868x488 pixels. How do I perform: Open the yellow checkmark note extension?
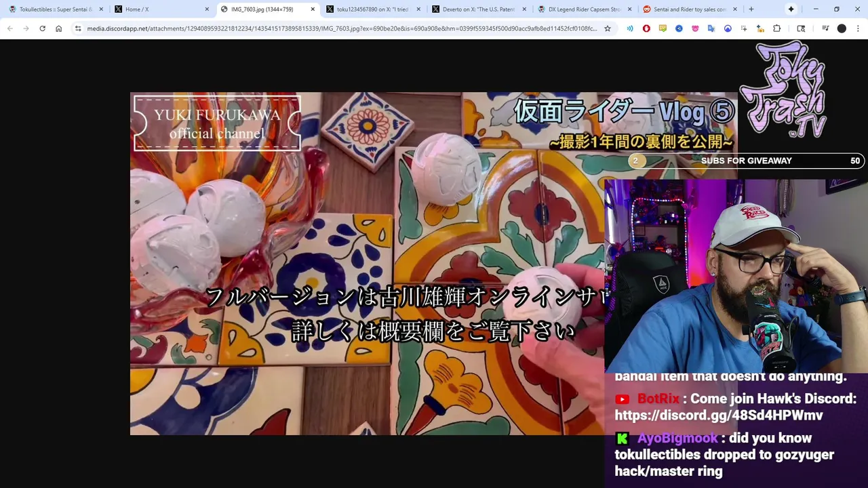point(663,28)
